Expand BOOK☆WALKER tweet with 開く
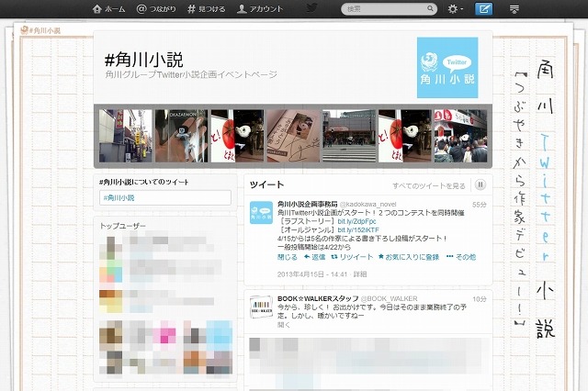 (284, 325)
